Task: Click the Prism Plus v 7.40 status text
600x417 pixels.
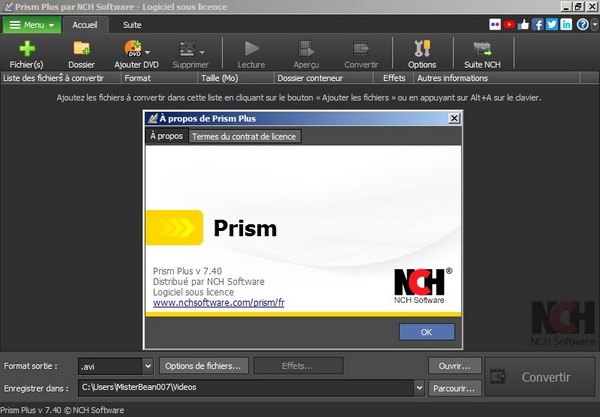Action: point(62,410)
